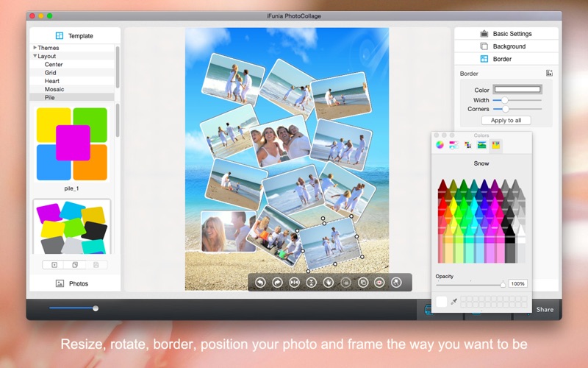The image size is (588, 368).
Task: Click the Share button
Action: pos(545,309)
